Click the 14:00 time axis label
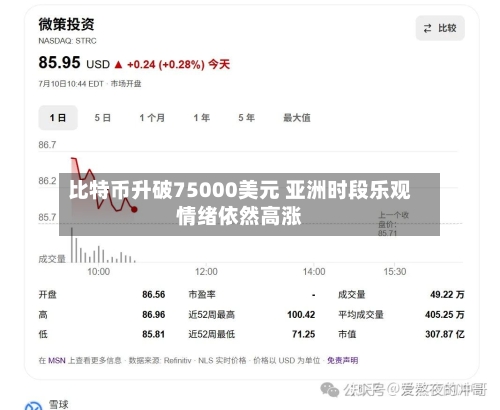The image size is (500, 410). click(x=314, y=272)
